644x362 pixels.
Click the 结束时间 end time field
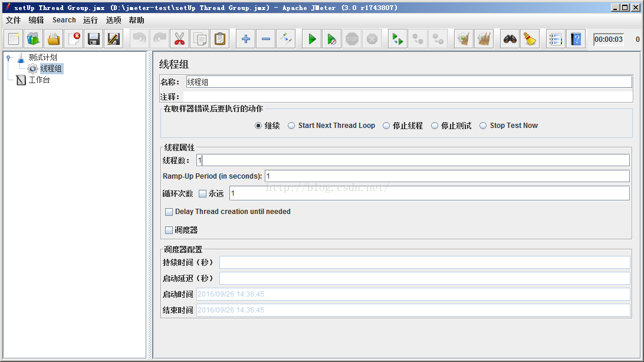413,310
